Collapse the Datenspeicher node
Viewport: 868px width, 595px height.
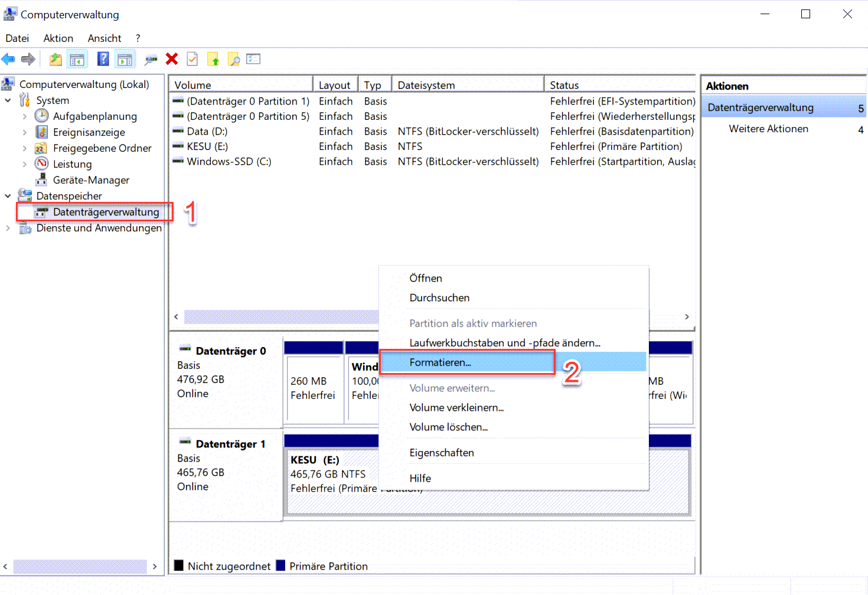tap(8, 196)
